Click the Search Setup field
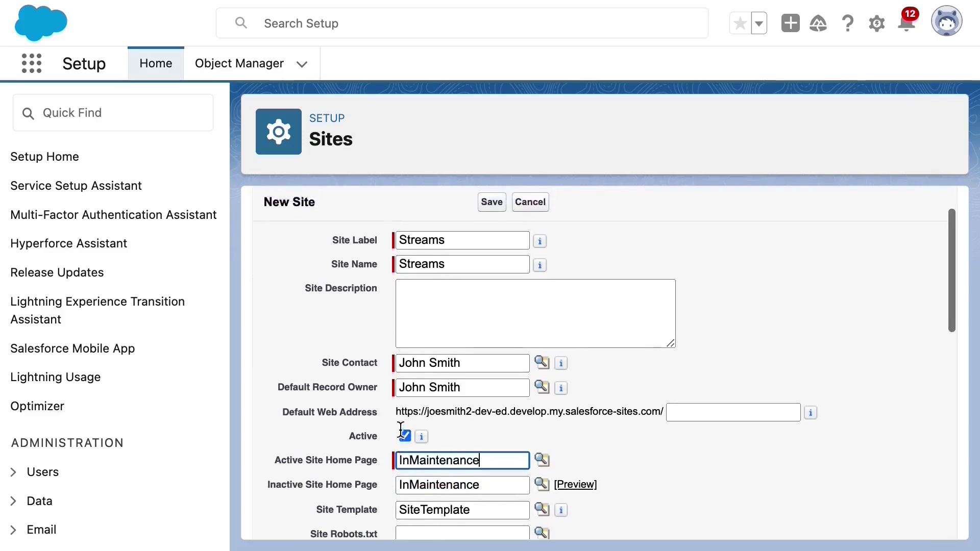The width and height of the screenshot is (980, 551). pos(462,23)
